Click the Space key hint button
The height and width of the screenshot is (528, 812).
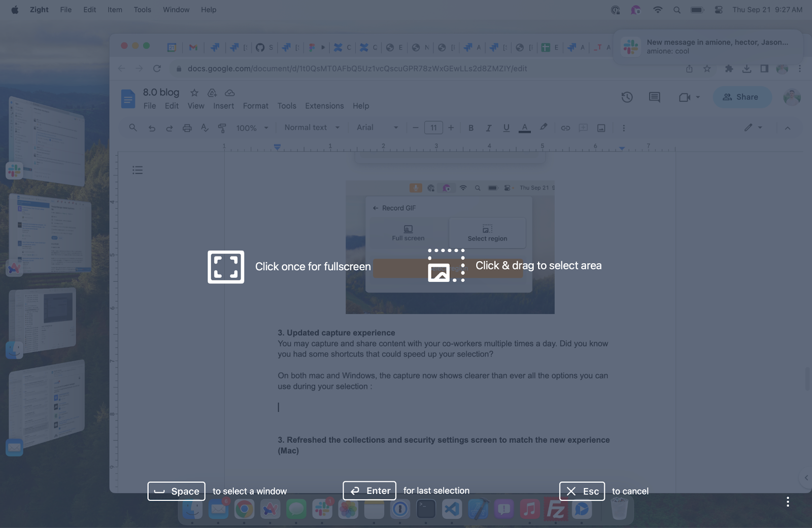point(176,491)
